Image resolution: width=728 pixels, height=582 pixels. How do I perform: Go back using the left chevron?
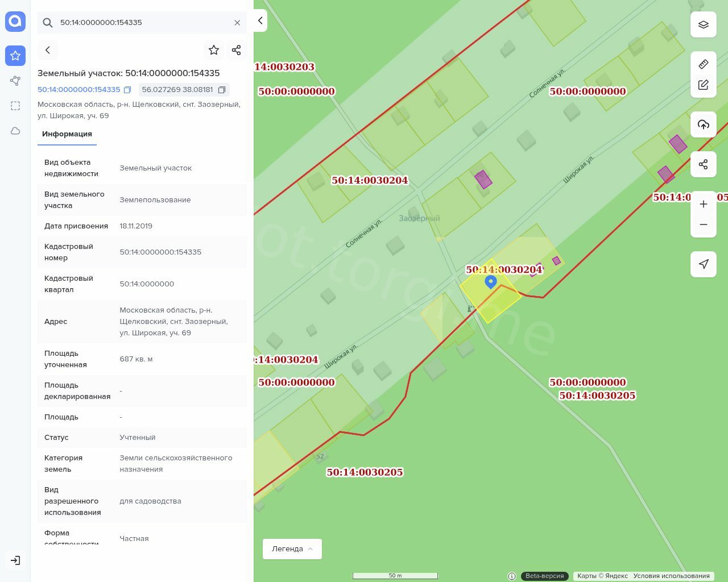point(48,50)
